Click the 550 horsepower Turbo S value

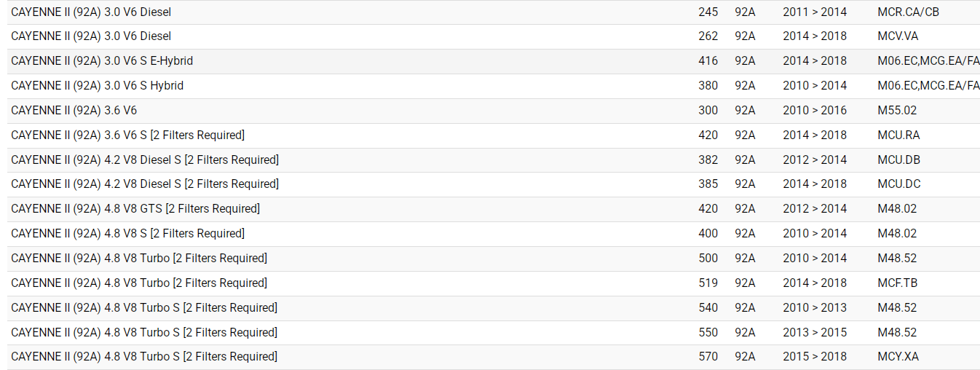708,333
